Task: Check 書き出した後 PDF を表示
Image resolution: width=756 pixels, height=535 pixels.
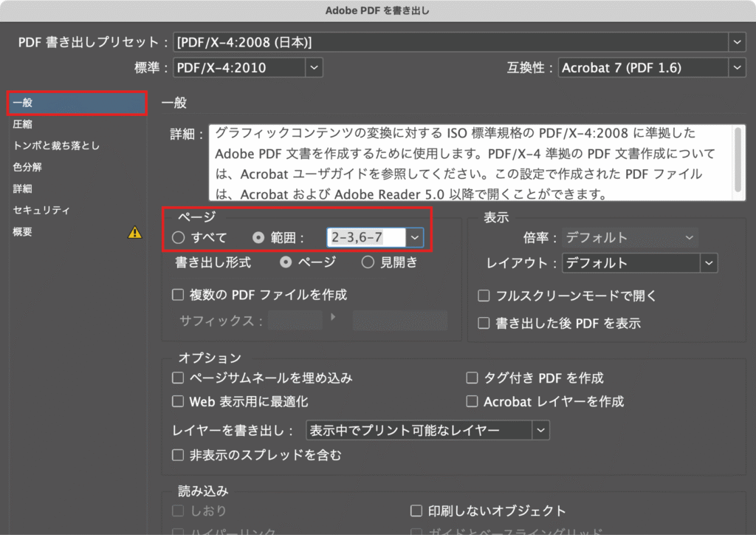Action: pos(484,323)
